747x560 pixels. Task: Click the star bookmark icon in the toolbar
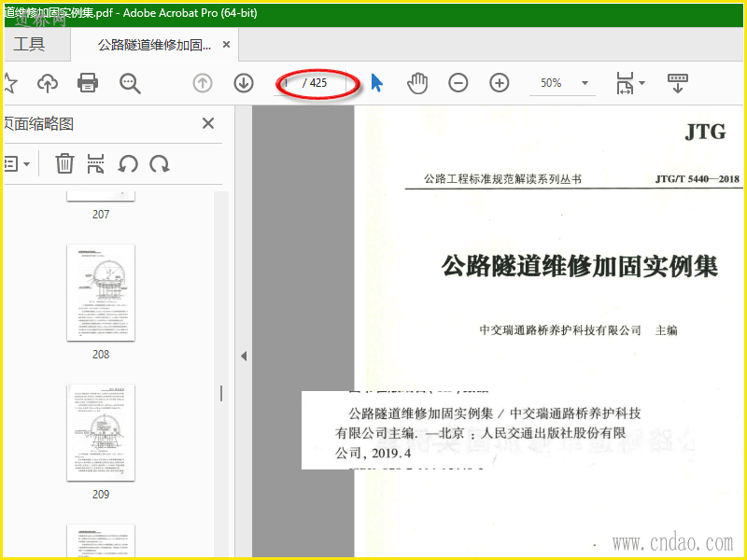point(10,83)
